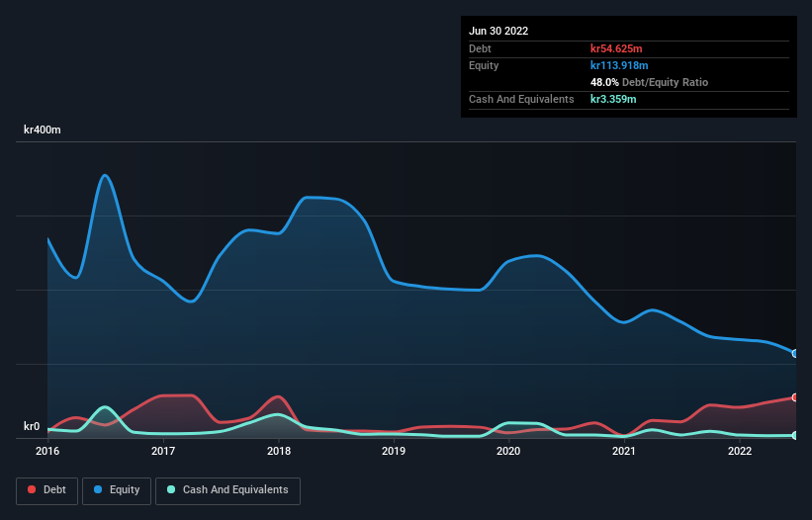Click the 2022 x-axis label
The width and height of the screenshot is (812, 520).
740,451
